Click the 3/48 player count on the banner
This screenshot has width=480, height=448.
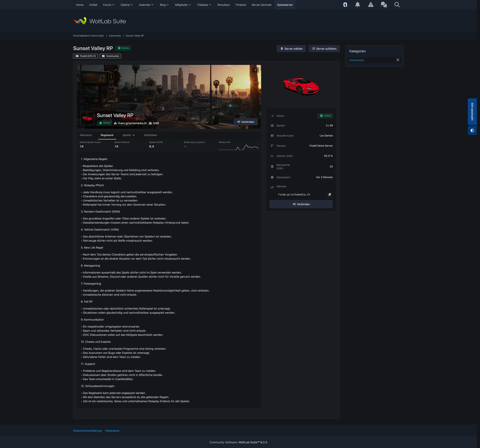coord(154,123)
